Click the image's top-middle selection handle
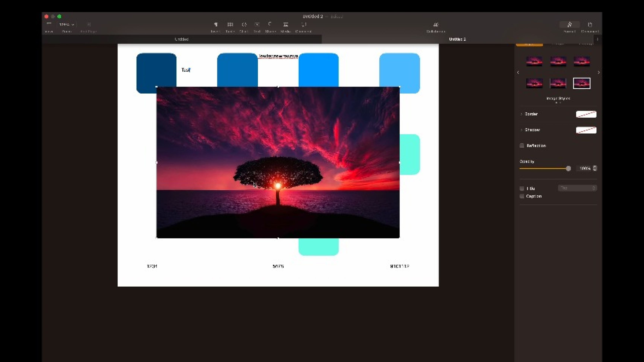The height and width of the screenshot is (362, 644). coord(278,87)
